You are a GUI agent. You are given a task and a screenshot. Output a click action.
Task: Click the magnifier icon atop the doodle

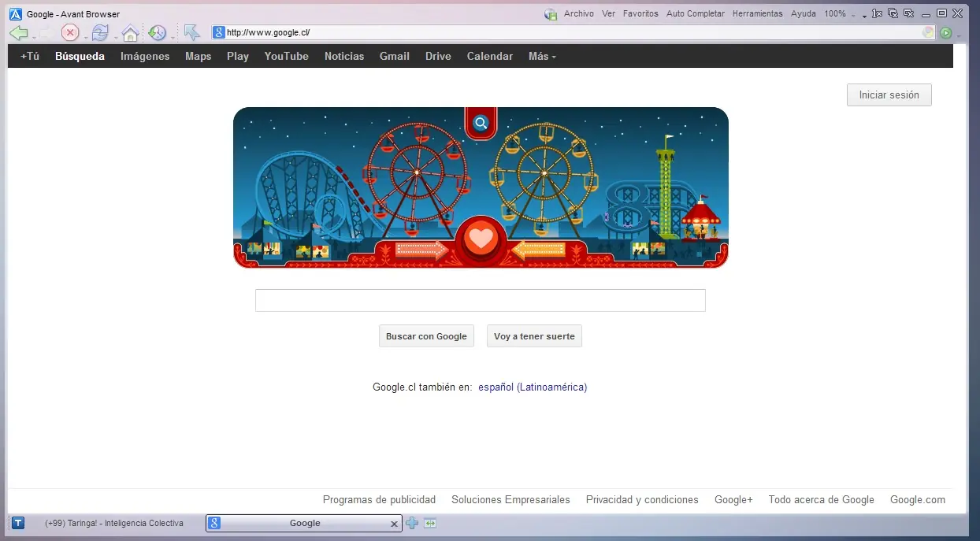[x=481, y=123]
